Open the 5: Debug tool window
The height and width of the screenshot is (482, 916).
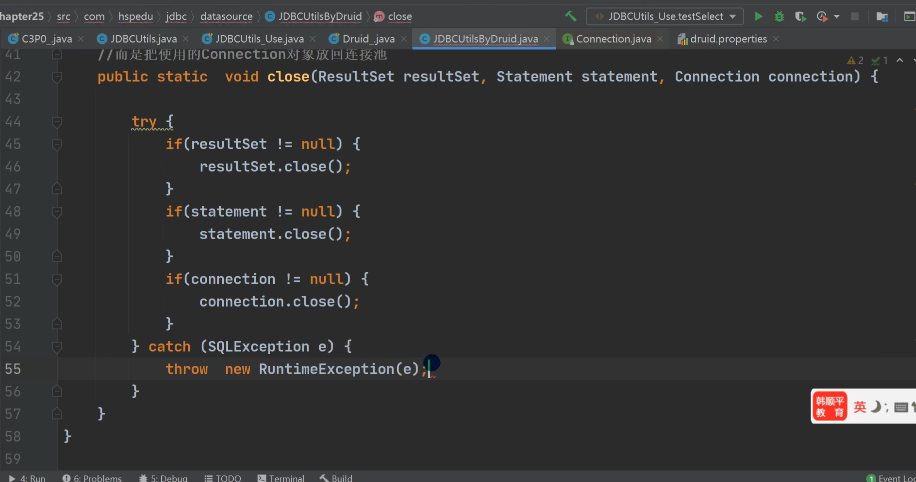163,478
